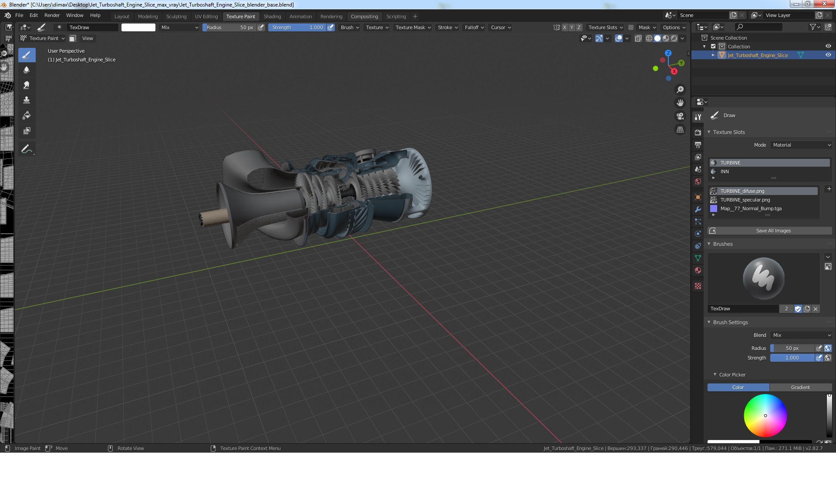Image resolution: width=836 pixels, height=504 pixels.
Task: Click zoom magnifier viewport icon
Action: coord(680,90)
